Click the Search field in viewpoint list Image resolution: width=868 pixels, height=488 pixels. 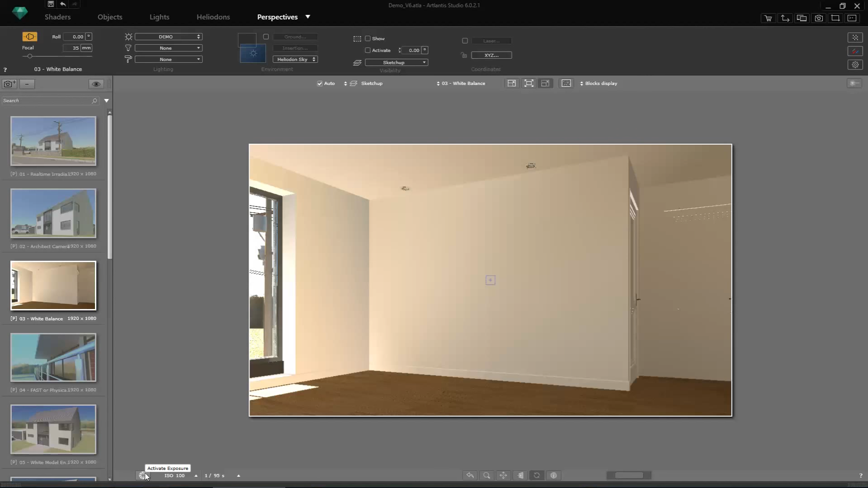tap(50, 101)
